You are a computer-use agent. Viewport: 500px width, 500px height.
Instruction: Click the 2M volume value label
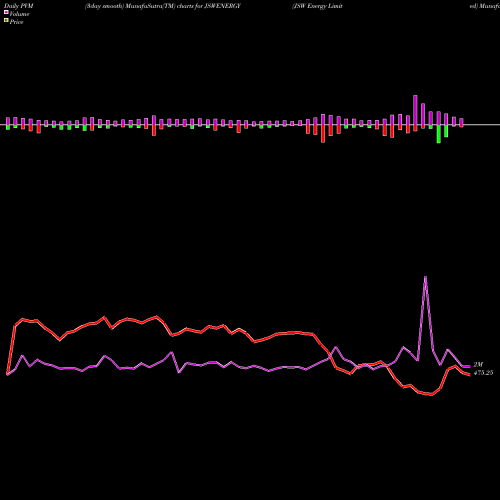478,364
